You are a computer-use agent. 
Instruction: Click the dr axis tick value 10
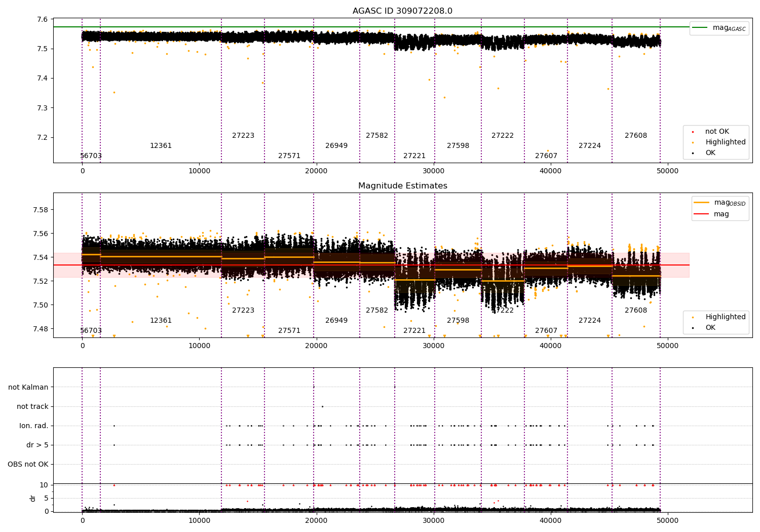44,485
